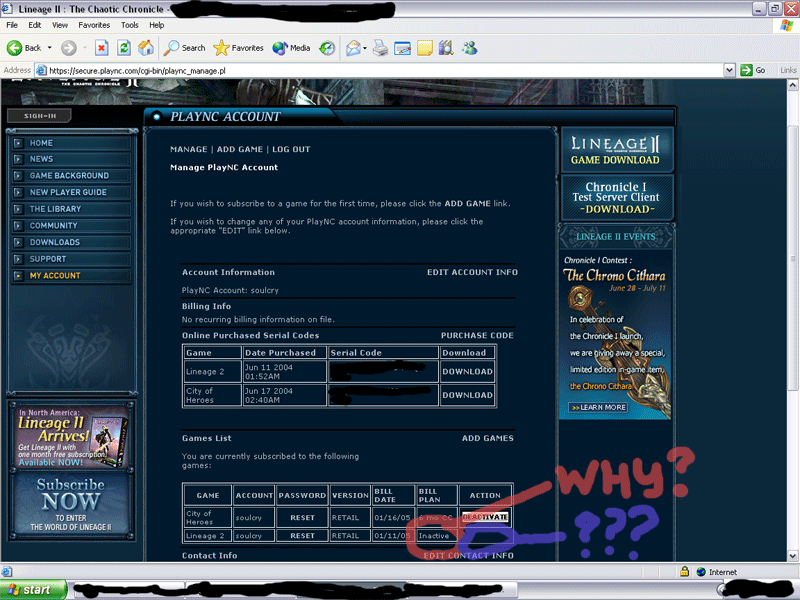
Task: Stop page loading with the red X icon
Action: [x=102, y=48]
